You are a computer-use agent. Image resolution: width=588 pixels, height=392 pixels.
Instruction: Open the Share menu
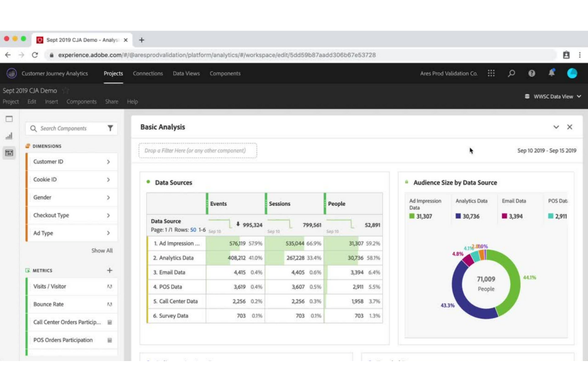click(112, 102)
